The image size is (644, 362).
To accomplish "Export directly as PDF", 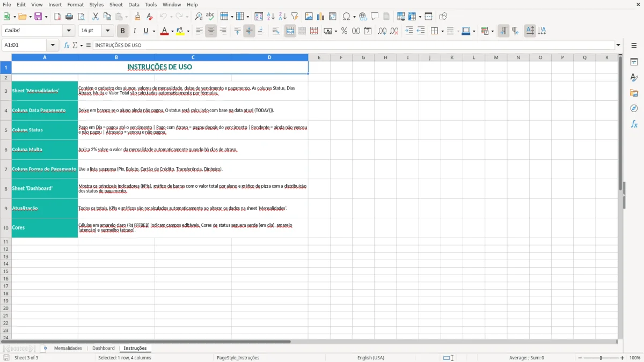I will 57,17.
